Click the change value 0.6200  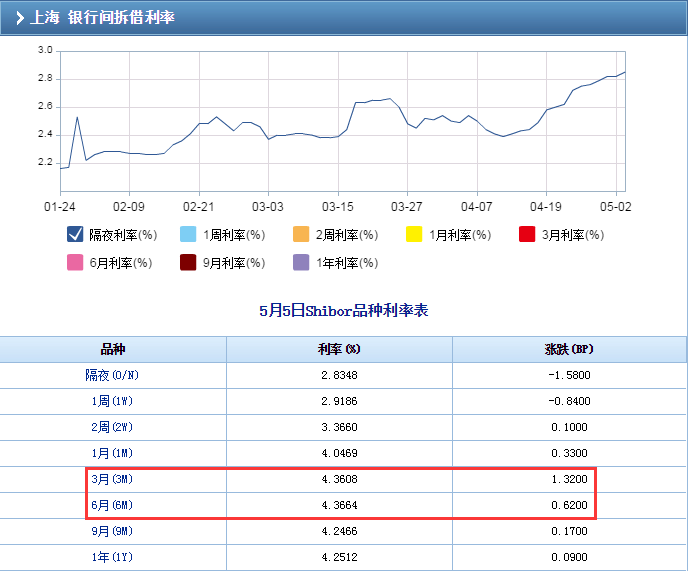[569, 505]
